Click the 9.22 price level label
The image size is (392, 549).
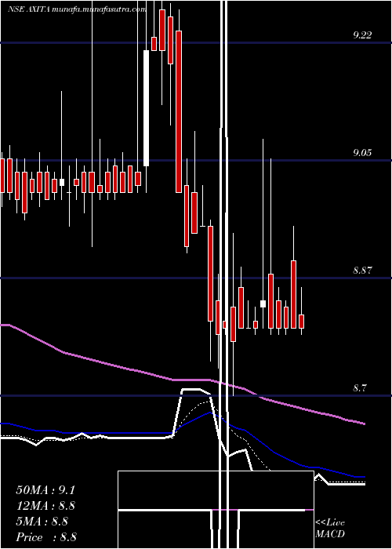(x=362, y=35)
